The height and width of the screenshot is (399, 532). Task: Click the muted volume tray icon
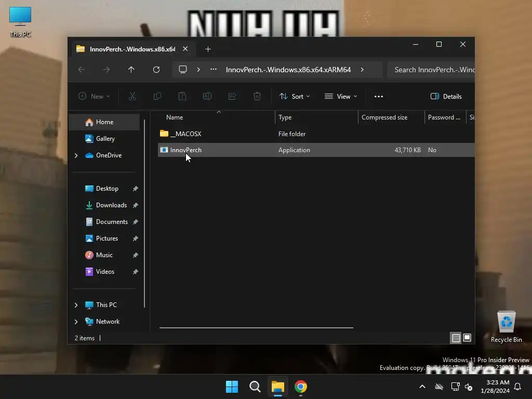(x=469, y=387)
